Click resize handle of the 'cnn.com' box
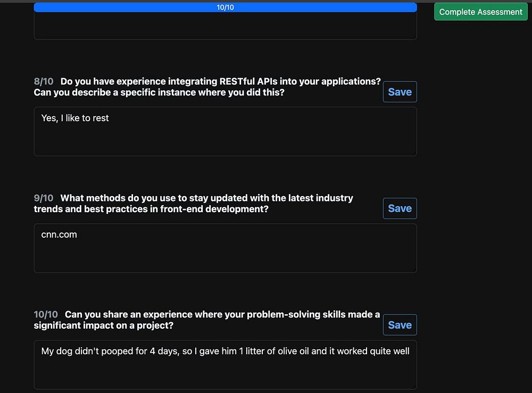The height and width of the screenshot is (393, 532). coord(414,270)
